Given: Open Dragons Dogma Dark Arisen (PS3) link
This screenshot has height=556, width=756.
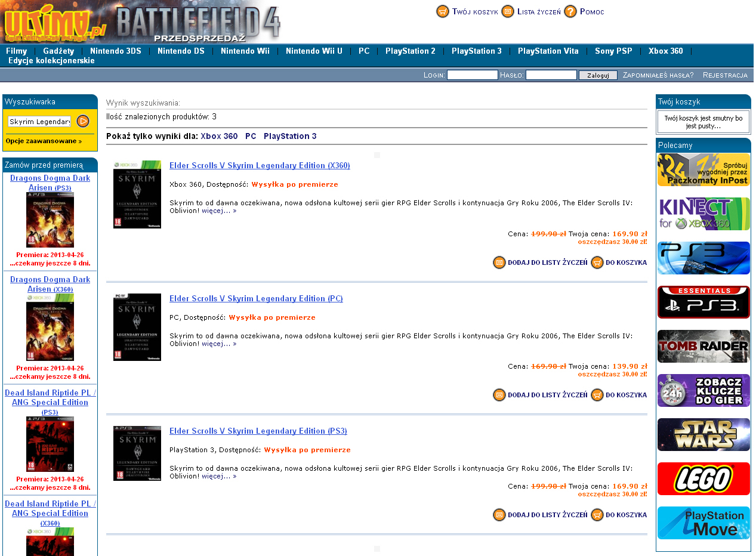Looking at the screenshot, I should (x=50, y=183).
